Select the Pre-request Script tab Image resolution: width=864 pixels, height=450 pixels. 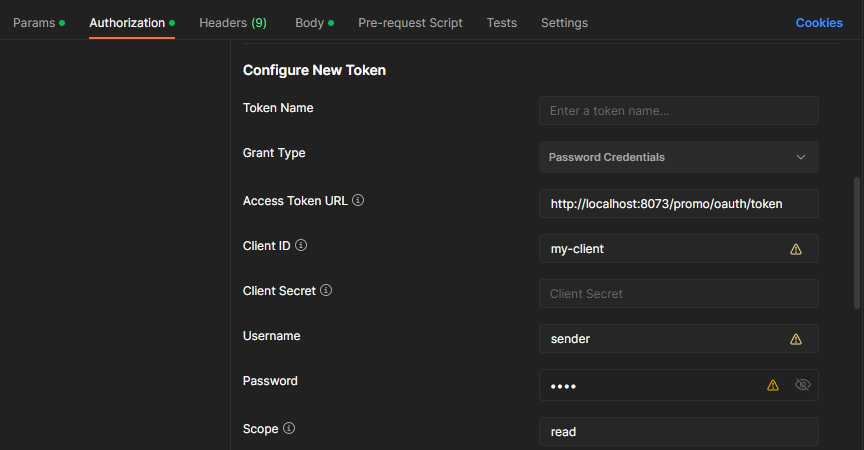[x=410, y=22]
